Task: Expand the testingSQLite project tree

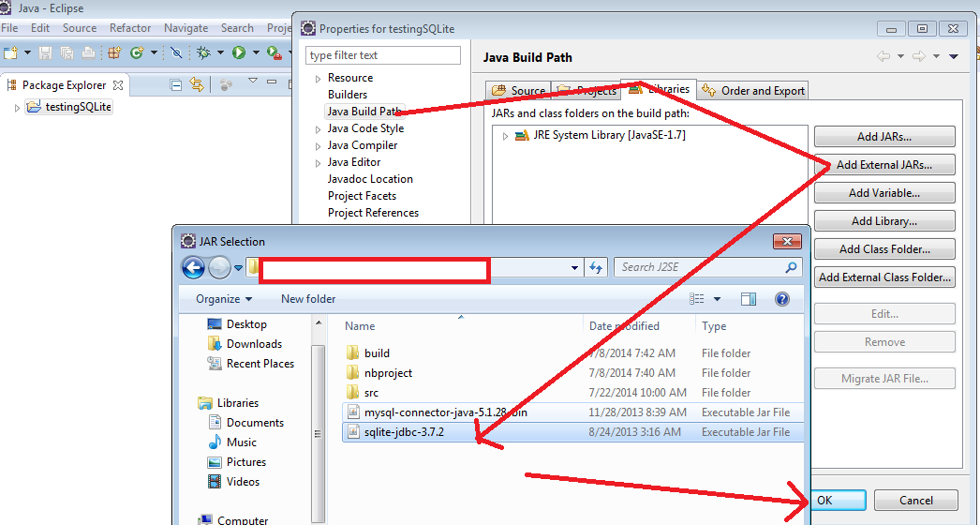Action: tap(17, 108)
